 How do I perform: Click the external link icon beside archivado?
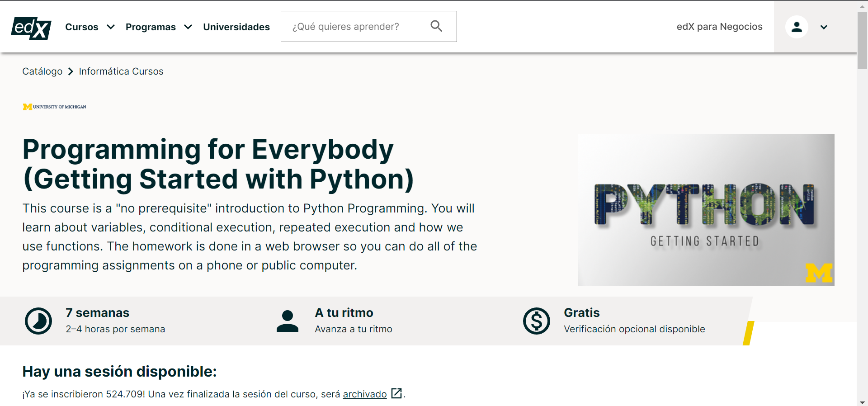[396, 393]
